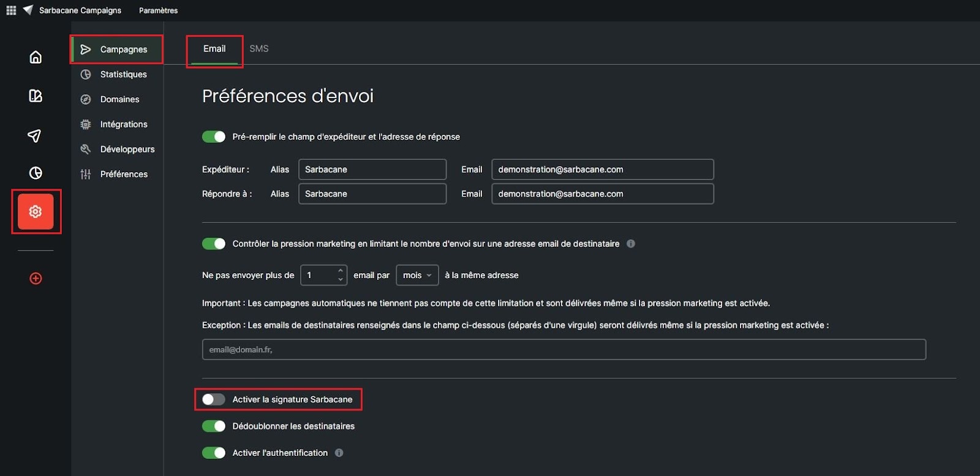Click the templates icon in left sidebar
Screen dimensions: 980x476
(36, 96)
